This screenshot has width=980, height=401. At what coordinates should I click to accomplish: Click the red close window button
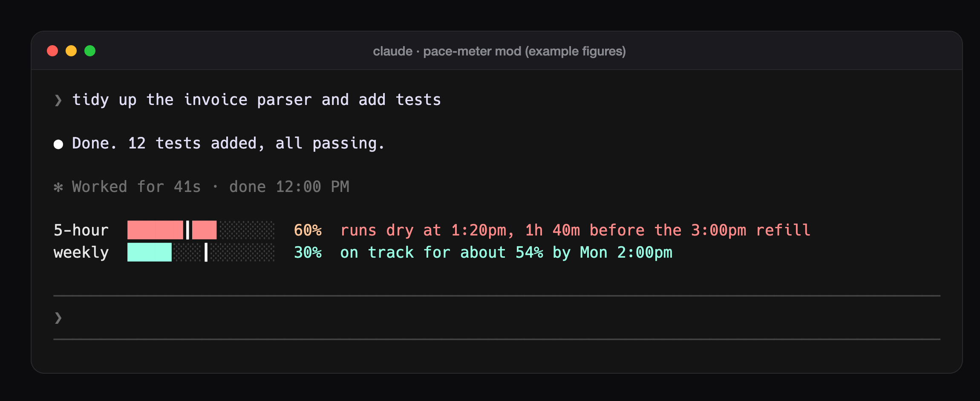pos(52,51)
